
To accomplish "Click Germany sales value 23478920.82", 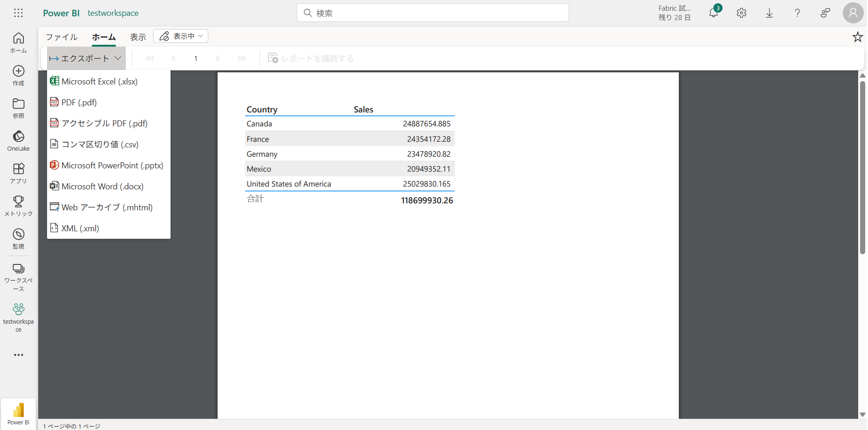I will click(429, 154).
